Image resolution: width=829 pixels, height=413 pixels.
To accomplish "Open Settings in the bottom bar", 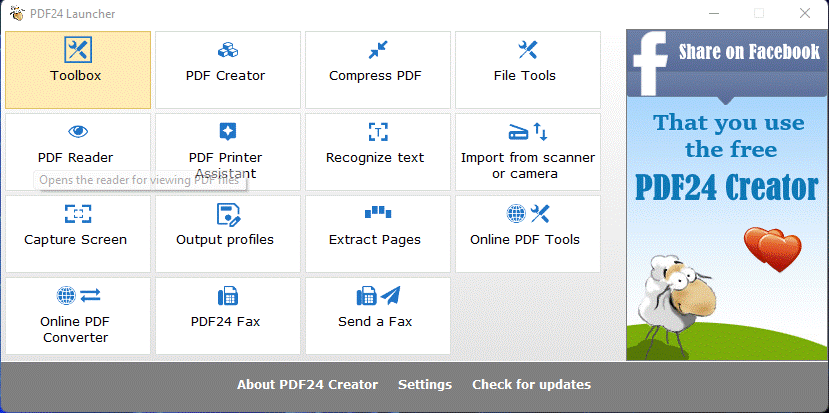I will tap(425, 385).
